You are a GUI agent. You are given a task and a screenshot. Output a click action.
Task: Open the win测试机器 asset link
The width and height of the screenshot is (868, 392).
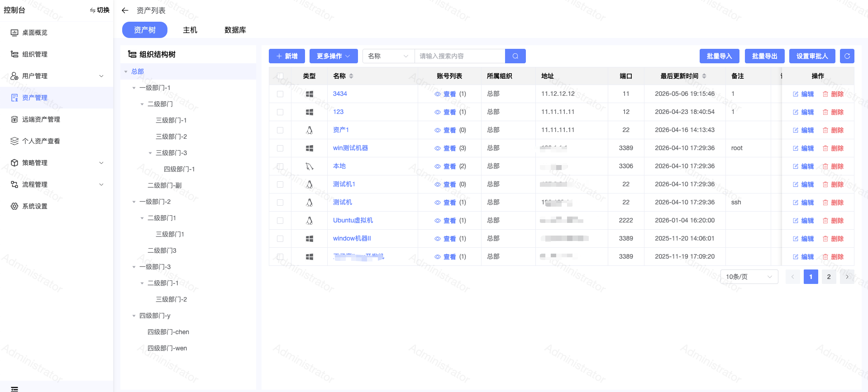350,148
